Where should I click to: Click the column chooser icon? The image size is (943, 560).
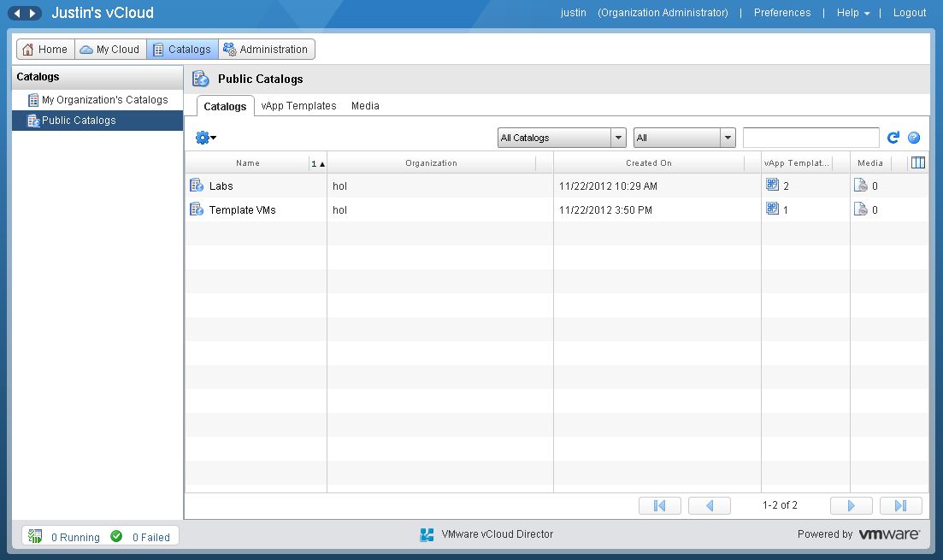[917, 162]
